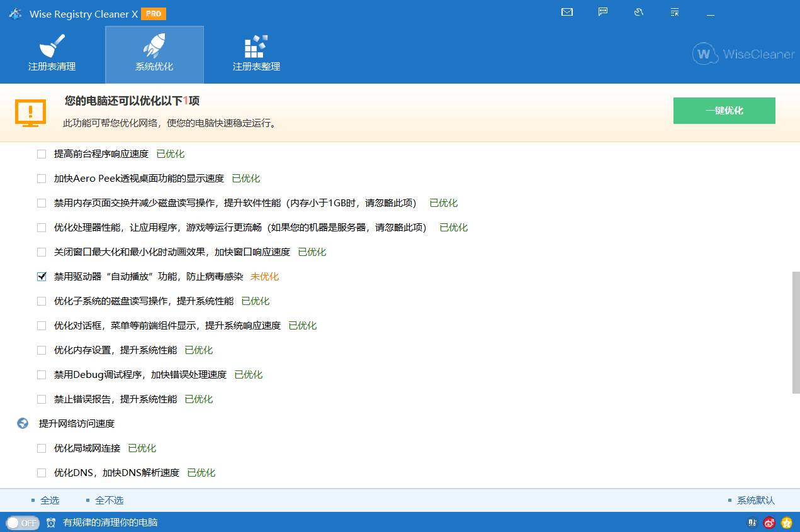
Task: Open the Weibo icon in status bar
Action: pos(769,523)
